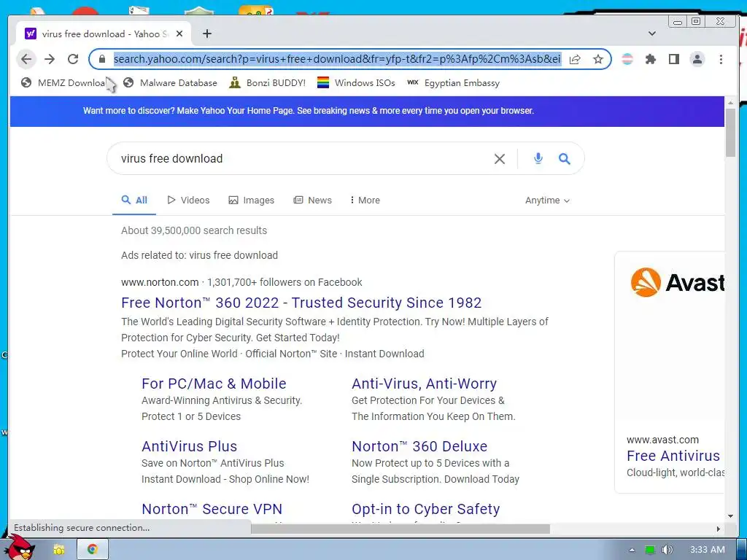This screenshot has height=560, width=747.
Task: Open the tab search chevron
Action: click(x=652, y=34)
